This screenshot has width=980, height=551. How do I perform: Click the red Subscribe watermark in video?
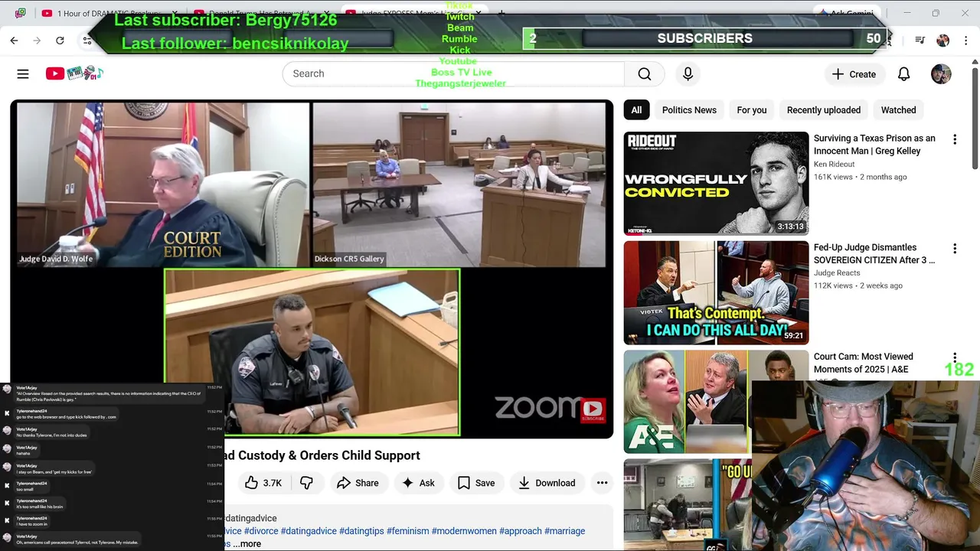[x=593, y=410]
